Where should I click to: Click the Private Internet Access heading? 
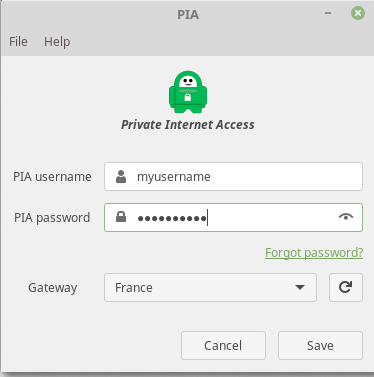[188, 125]
